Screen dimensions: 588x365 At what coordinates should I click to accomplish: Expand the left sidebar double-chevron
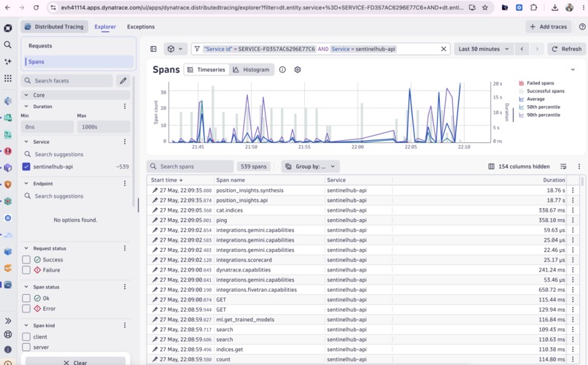tap(7, 320)
